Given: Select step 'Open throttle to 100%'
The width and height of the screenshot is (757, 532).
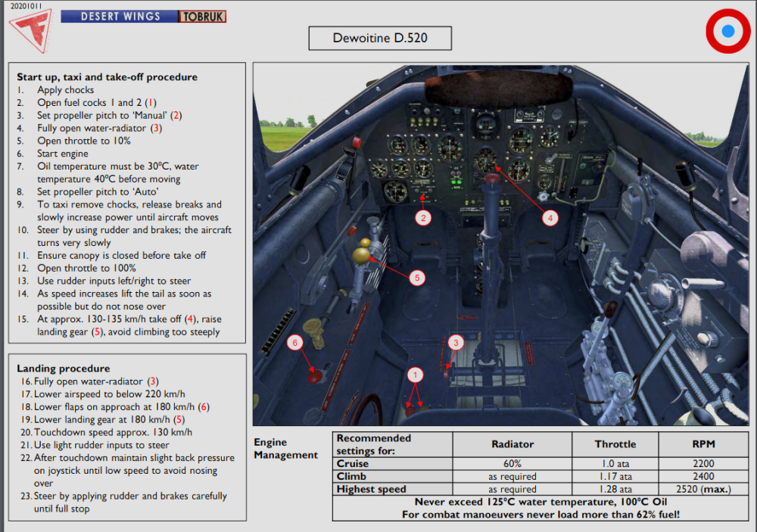Looking at the screenshot, I should 76,268.
